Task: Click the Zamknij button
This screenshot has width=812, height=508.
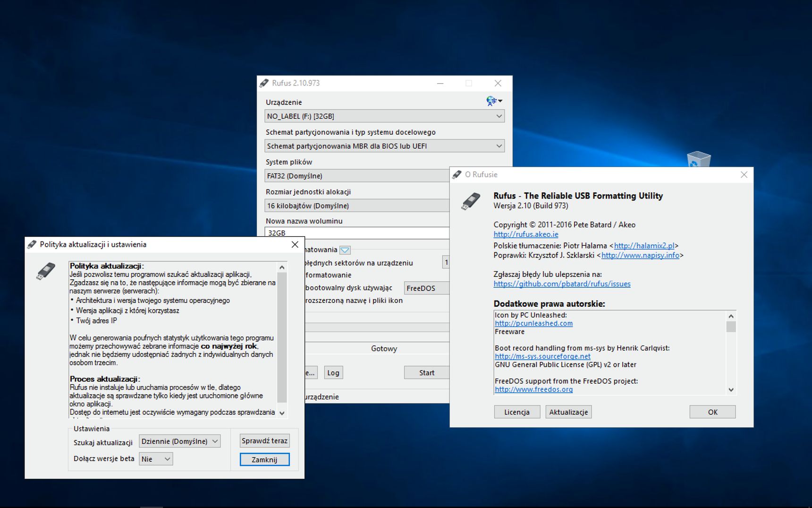Action: tap(264, 459)
